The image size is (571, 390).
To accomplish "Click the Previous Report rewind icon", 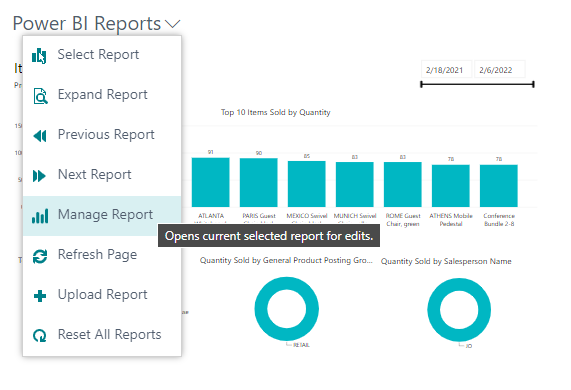I will [40, 136].
